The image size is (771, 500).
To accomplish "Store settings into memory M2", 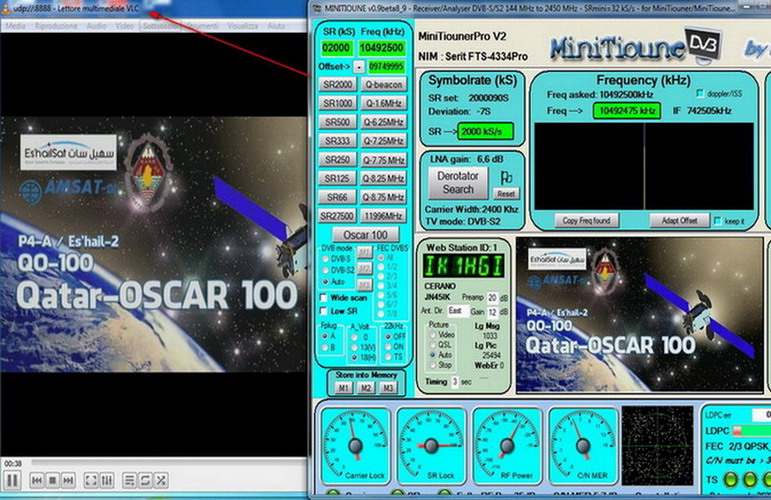I will click(x=365, y=388).
